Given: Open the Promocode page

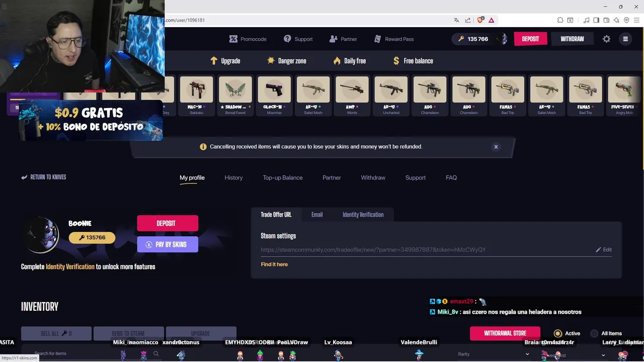Looking at the screenshot, I should coord(248,39).
